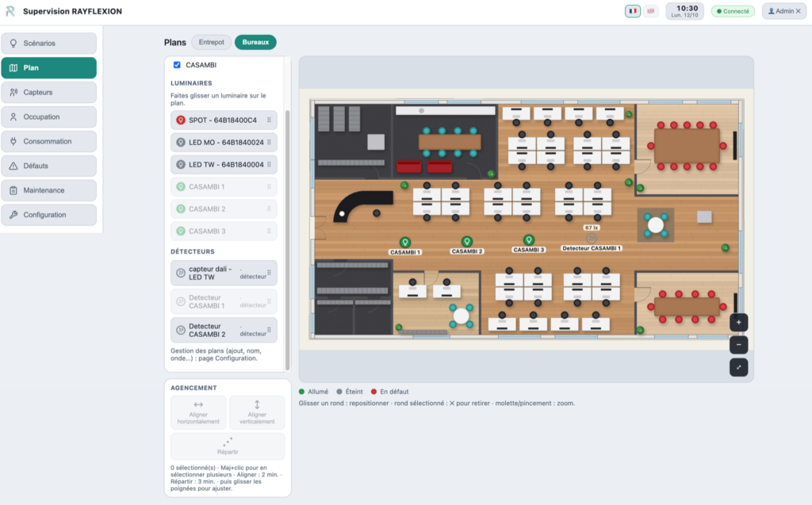Select the LED TW - 64B1840004 luminaire
812x505 pixels.
[224, 165]
